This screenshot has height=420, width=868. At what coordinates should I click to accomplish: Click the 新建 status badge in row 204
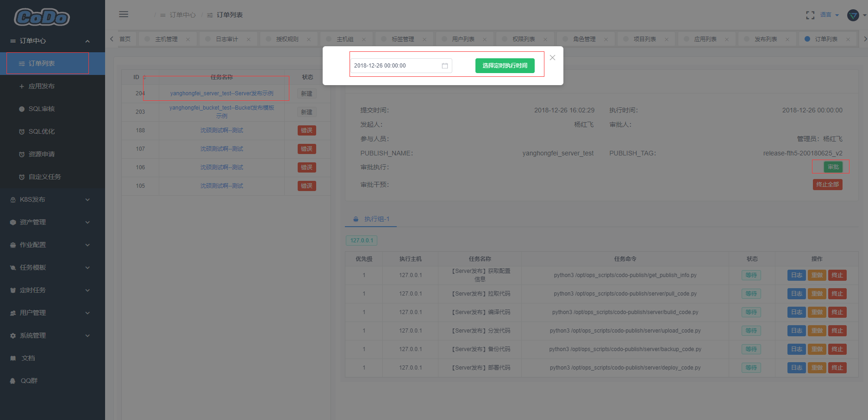(x=306, y=93)
